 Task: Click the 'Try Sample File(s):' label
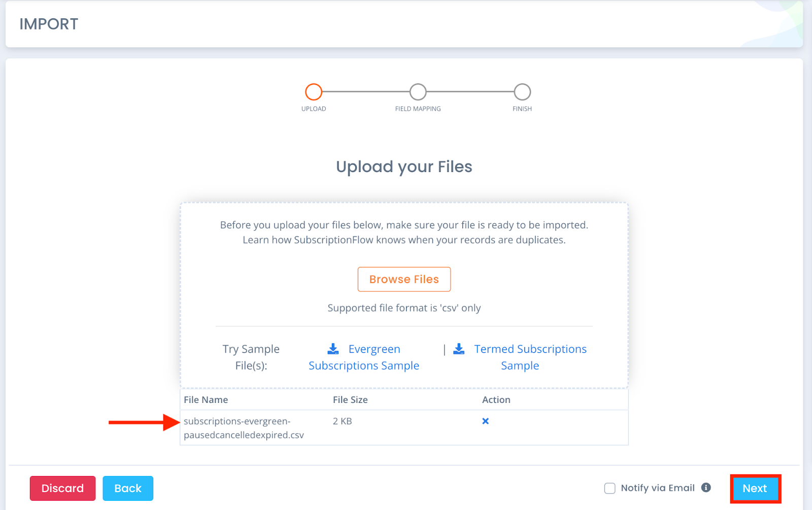pos(251,357)
